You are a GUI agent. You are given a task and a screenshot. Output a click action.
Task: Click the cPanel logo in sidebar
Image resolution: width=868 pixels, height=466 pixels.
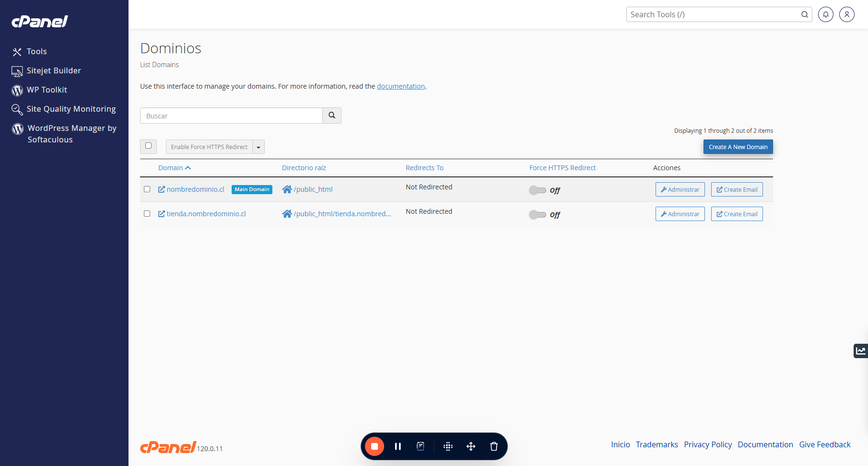coord(40,22)
